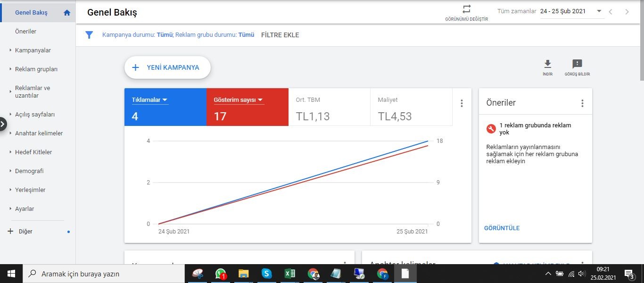Click Kampanya durumu: Tümü filter
The width and height of the screenshot is (644, 283).
click(x=137, y=35)
